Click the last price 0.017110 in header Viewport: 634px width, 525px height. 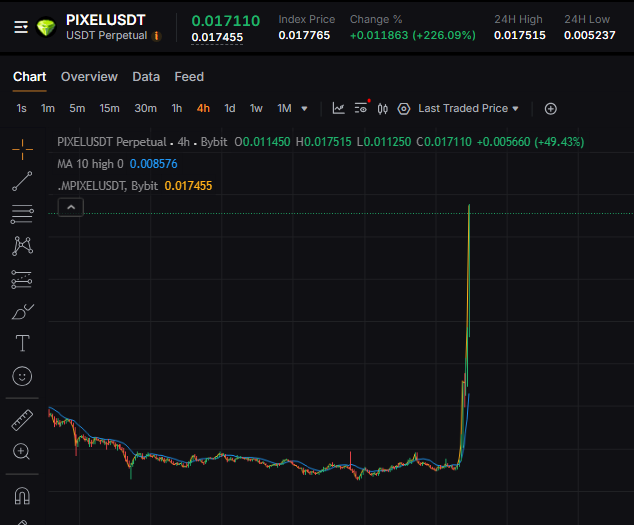(226, 21)
